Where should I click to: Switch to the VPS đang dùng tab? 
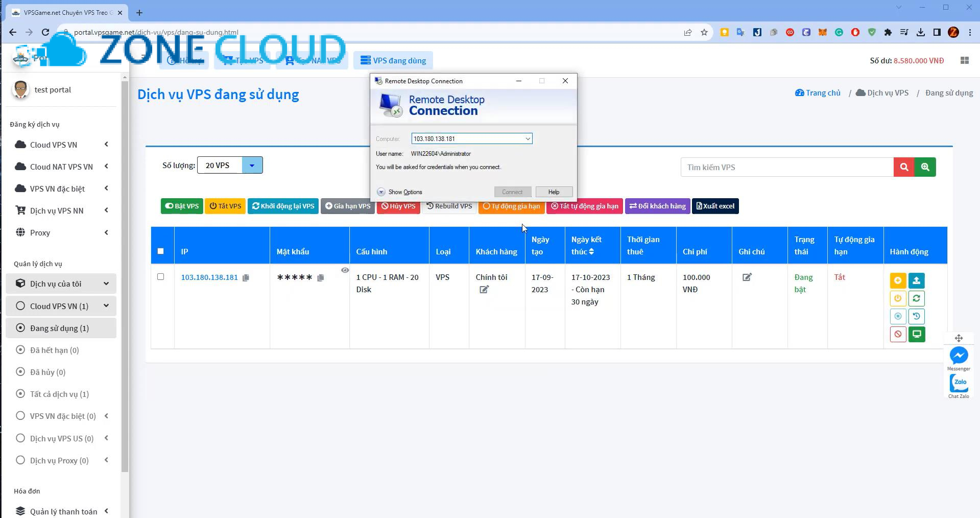click(393, 60)
